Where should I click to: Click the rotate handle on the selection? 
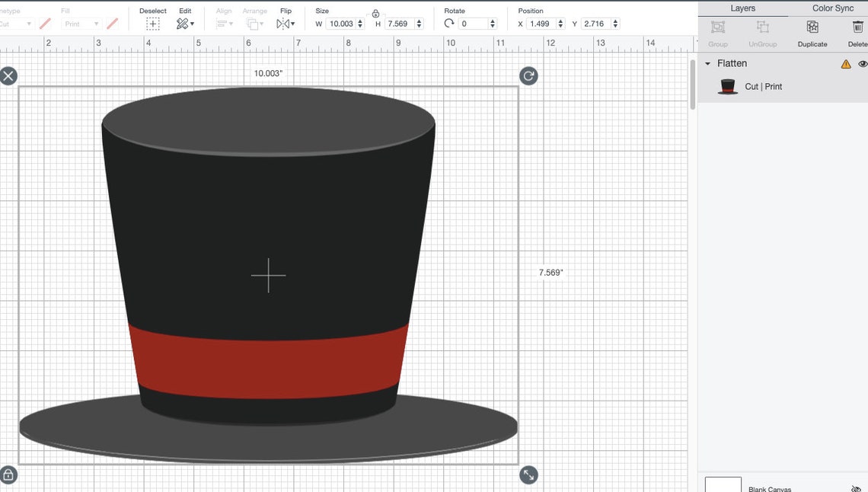tap(528, 76)
